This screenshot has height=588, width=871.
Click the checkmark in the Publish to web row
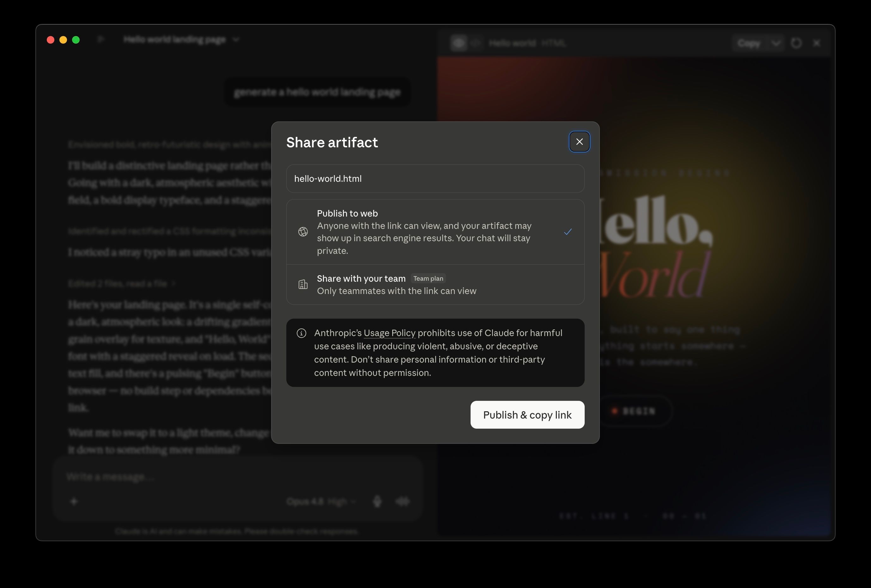(567, 232)
